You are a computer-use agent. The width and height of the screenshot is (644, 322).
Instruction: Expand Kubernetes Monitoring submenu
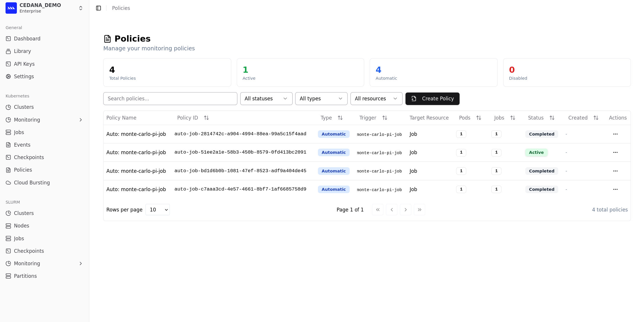(x=81, y=120)
